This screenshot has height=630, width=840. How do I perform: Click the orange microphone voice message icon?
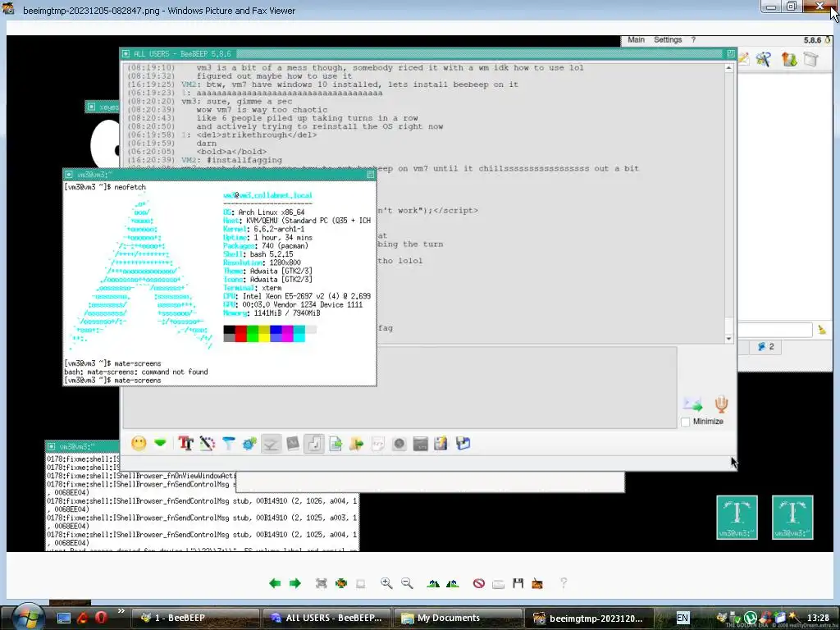(x=721, y=404)
